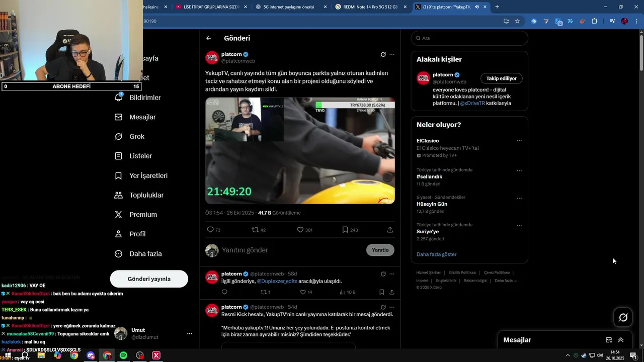Click volume icon in system tray

(x=600, y=355)
